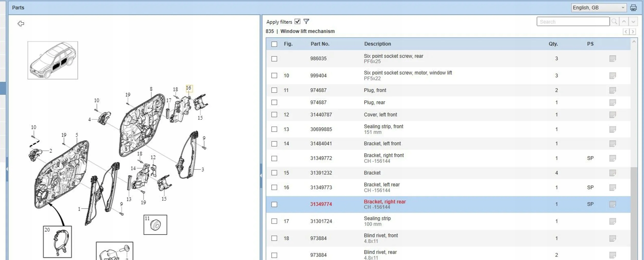
Task: Check the box for part 31484041
Action: click(274, 144)
